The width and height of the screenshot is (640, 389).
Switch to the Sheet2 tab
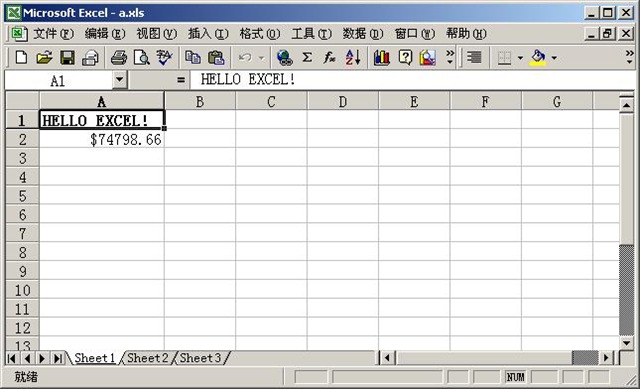tap(147, 358)
